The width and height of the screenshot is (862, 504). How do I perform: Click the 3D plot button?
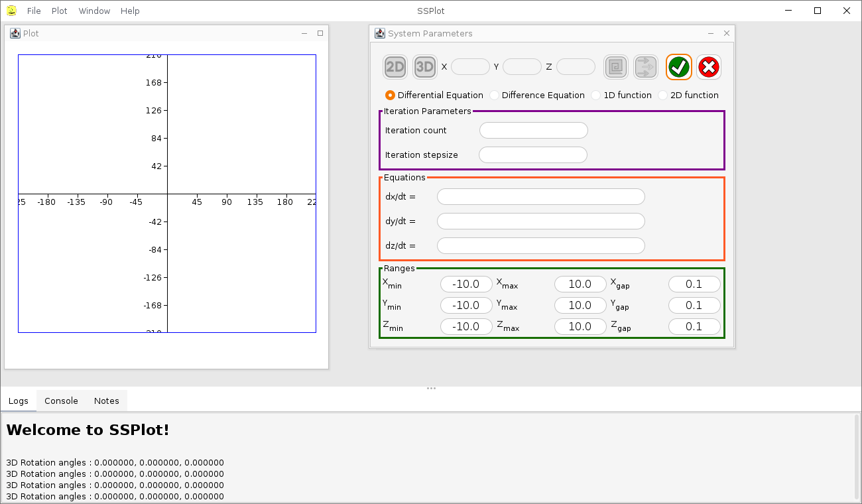coord(424,66)
